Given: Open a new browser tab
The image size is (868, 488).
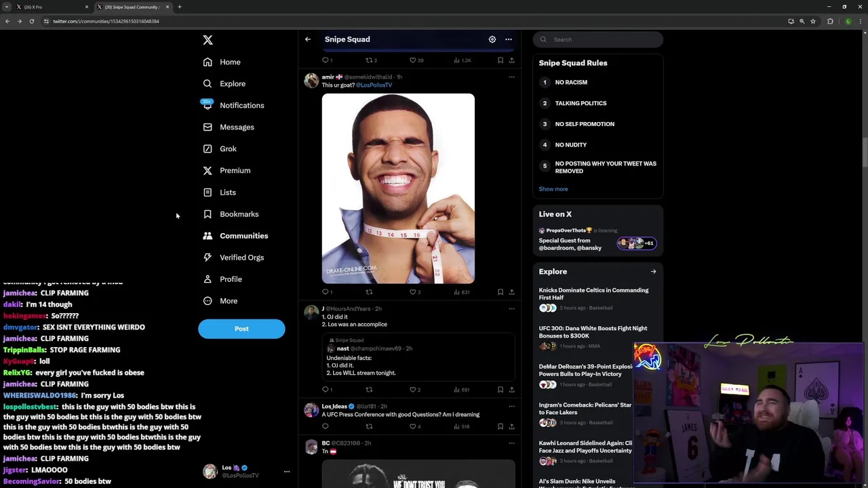Looking at the screenshot, I should 180,7.
